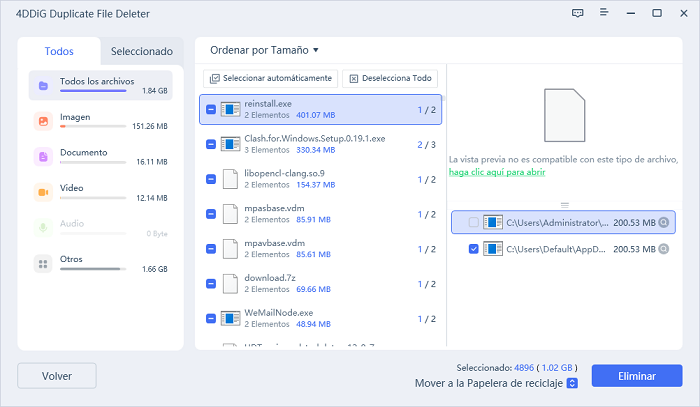Toggle selection checkbox for libopencl-clang.so.9

point(211,179)
